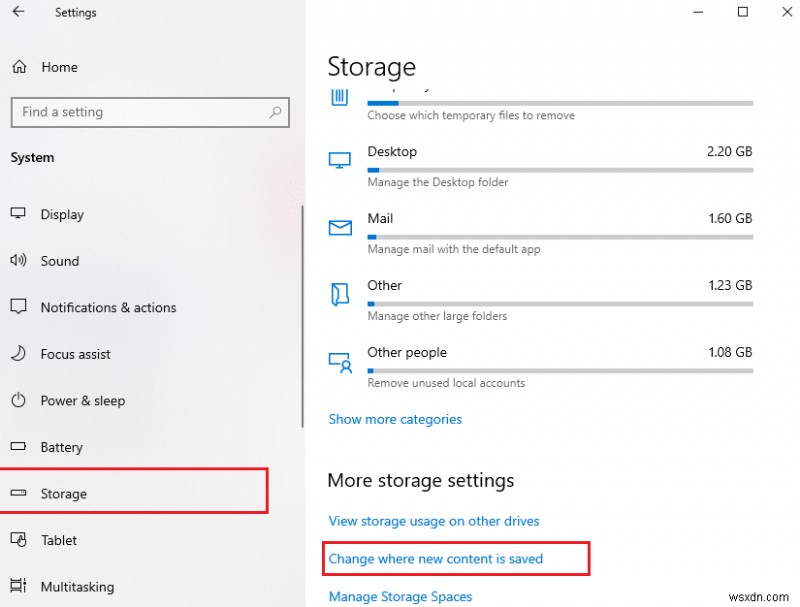Open Sound settings via the speaker icon

(18, 261)
